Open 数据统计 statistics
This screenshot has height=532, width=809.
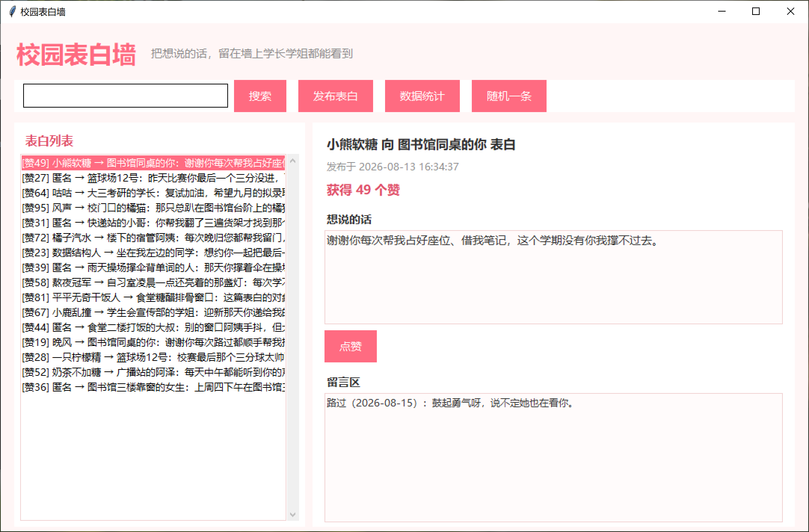click(x=422, y=96)
